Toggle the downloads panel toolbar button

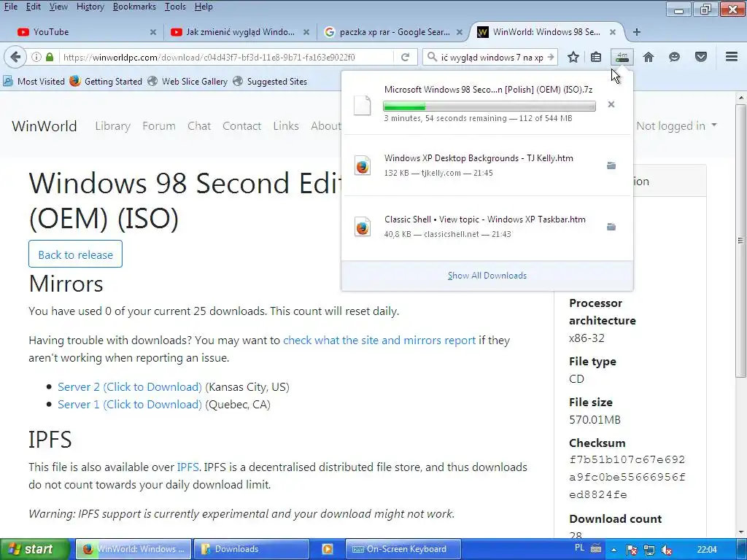(622, 57)
